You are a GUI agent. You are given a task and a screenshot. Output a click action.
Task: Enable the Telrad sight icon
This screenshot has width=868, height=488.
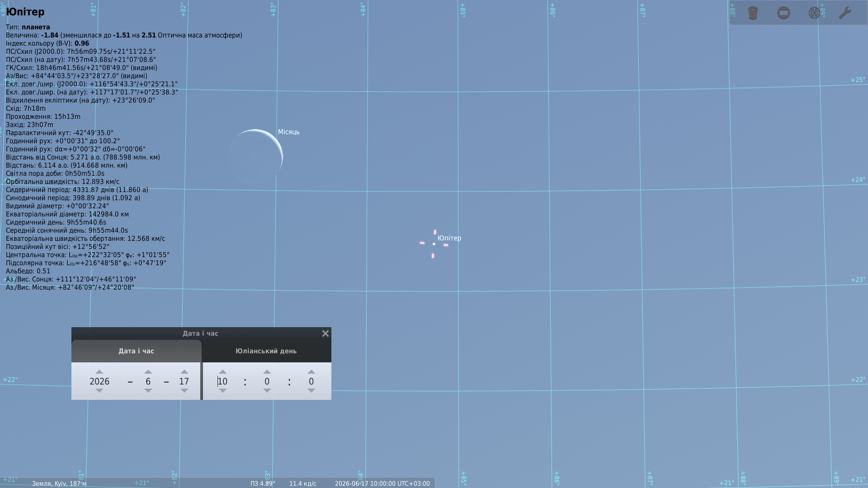[814, 13]
